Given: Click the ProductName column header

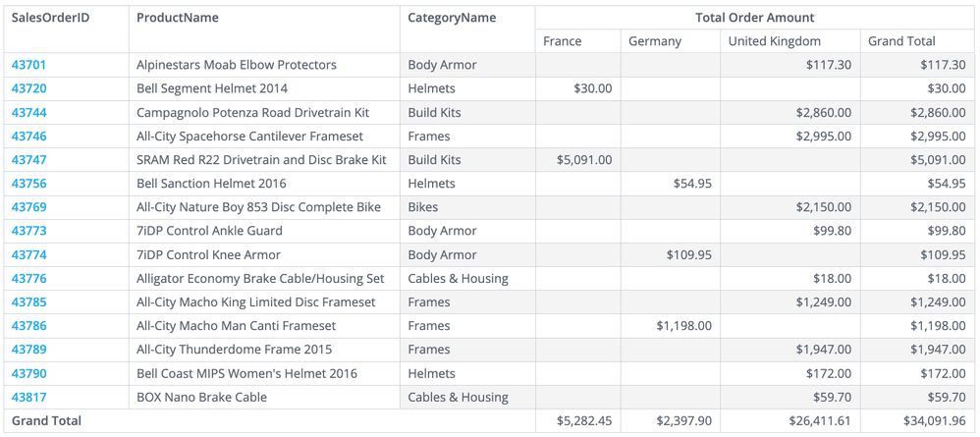Looking at the screenshot, I should [178, 18].
